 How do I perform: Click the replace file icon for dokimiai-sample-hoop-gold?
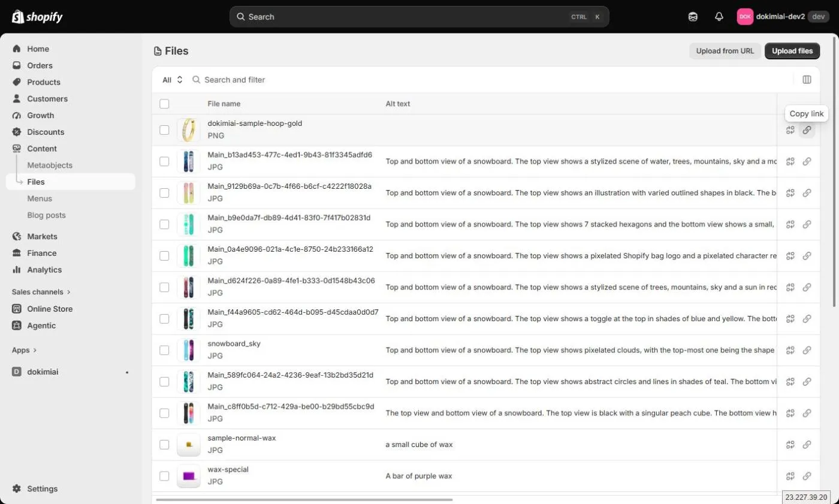(790, 130)
